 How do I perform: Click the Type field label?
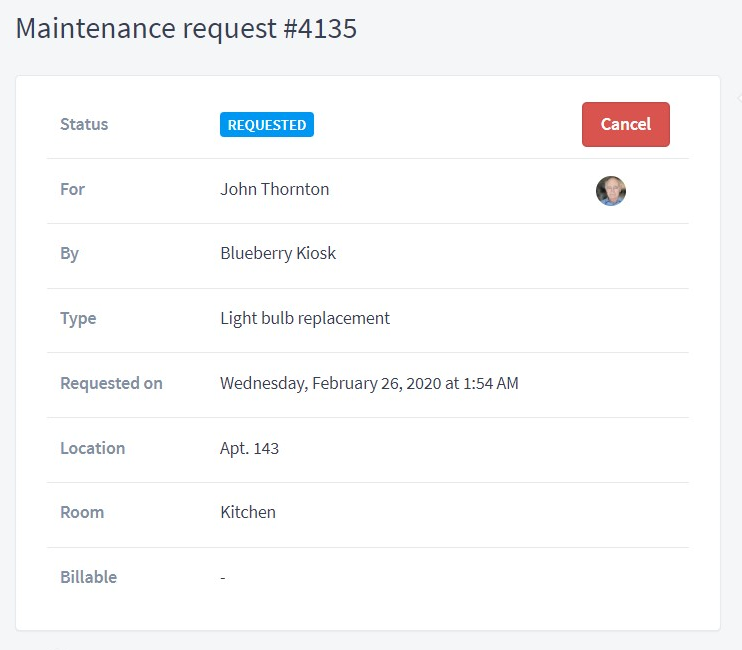click(78, 319)
